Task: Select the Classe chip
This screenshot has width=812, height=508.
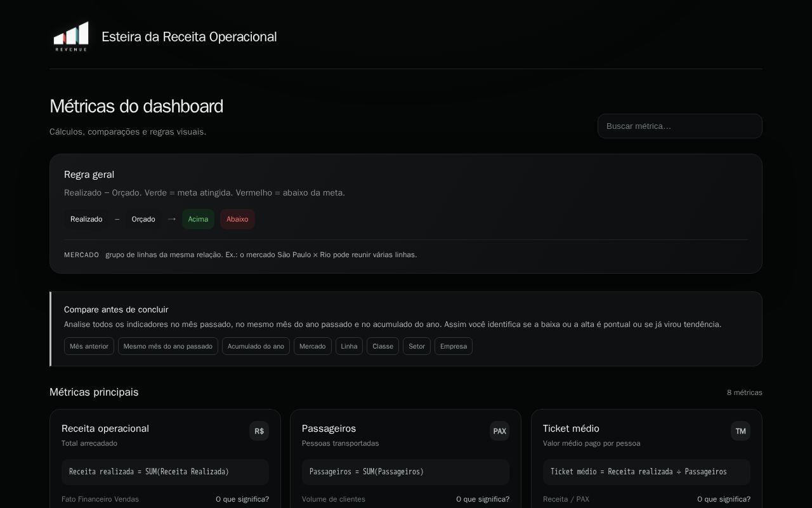Action: 383,346
